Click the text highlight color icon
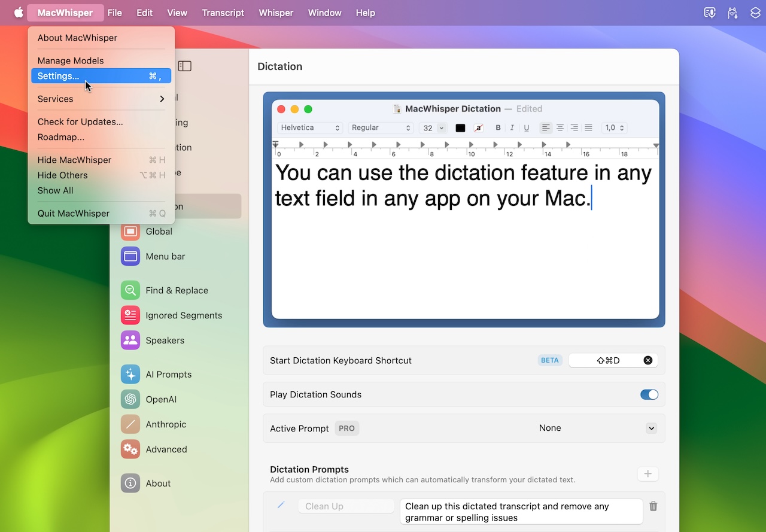This screenshot has height=532, width=766. pos(479,128)
